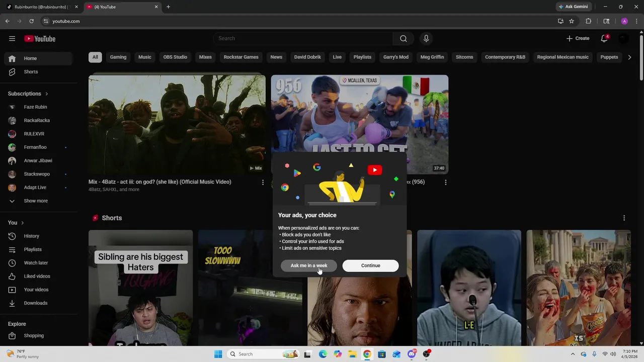Reload the YouTube page
This screenshot has width=644, height=362.
coord(31,21)
